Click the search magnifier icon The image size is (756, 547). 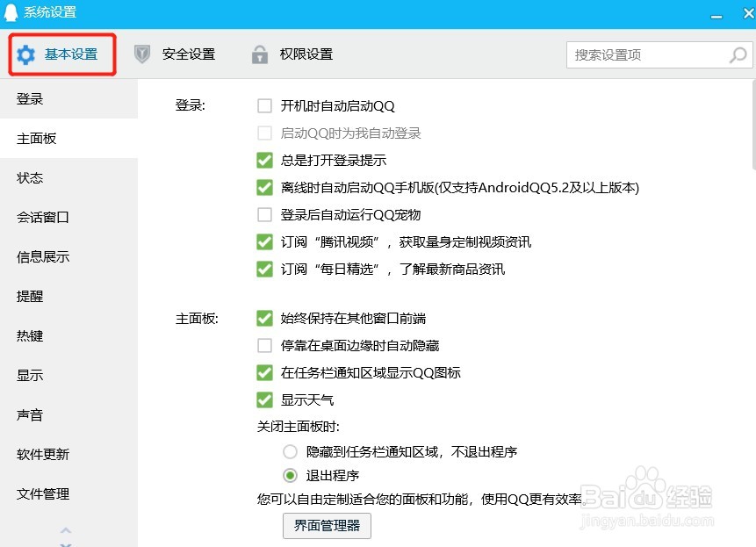[736, 54]
